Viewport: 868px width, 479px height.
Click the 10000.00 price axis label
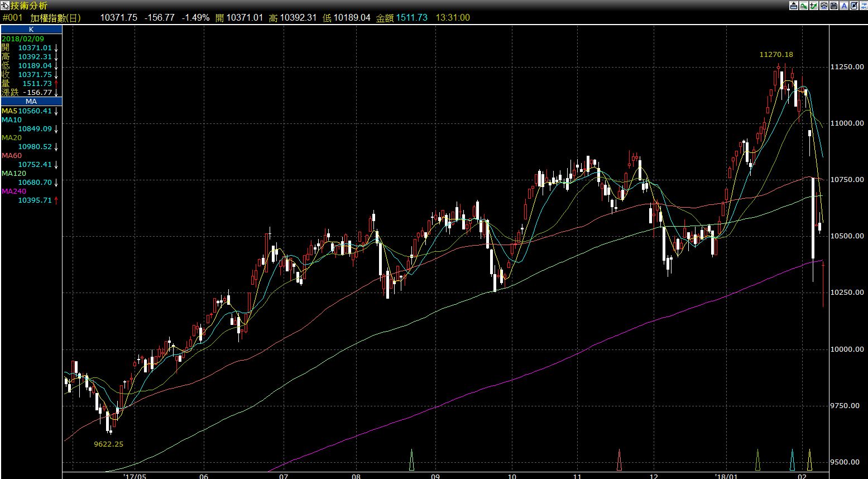pyautogui.click(x=848, y=349)
